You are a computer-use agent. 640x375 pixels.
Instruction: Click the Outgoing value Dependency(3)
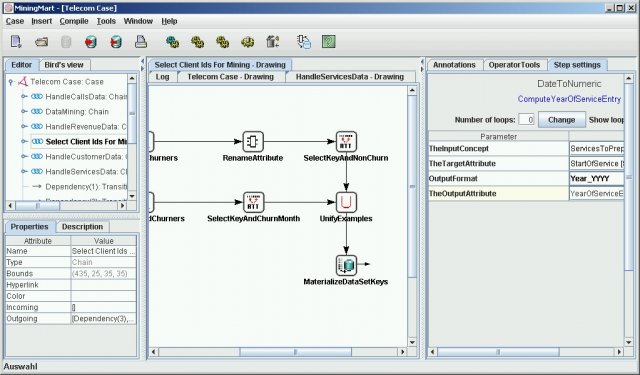[104, 319]
